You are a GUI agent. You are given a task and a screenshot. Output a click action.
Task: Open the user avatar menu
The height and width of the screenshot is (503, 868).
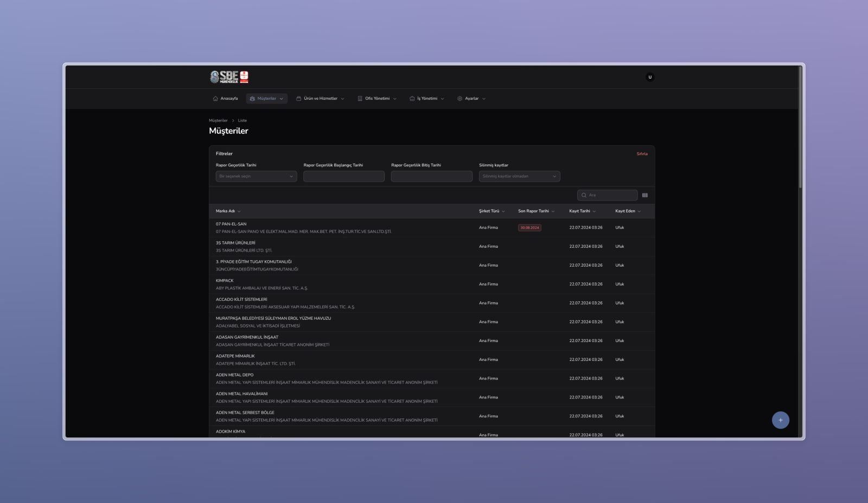coord(649,77)
